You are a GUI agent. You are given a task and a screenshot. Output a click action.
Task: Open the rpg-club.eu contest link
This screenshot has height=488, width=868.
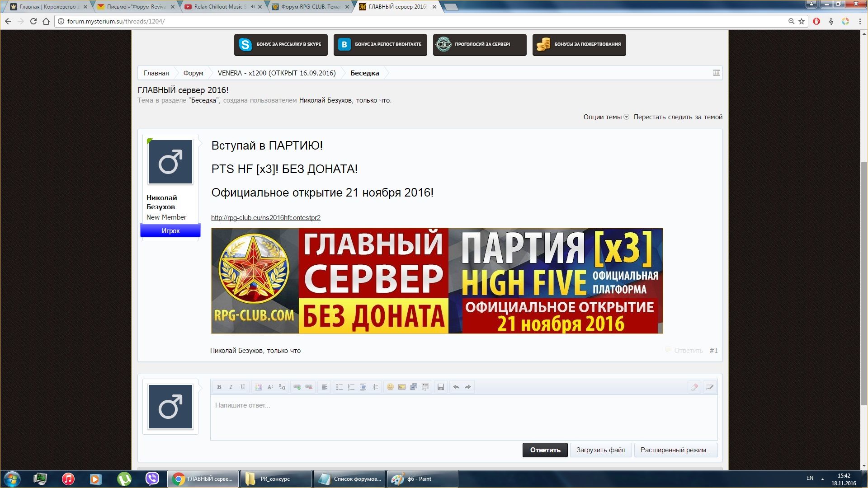click(x=266, y=218)
